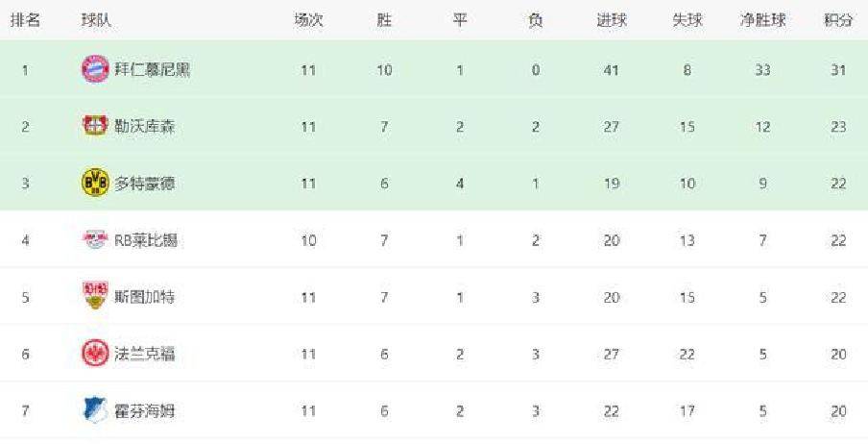
Task: Click the Hoffenheim club logo
Action: [x=96, y=410]
